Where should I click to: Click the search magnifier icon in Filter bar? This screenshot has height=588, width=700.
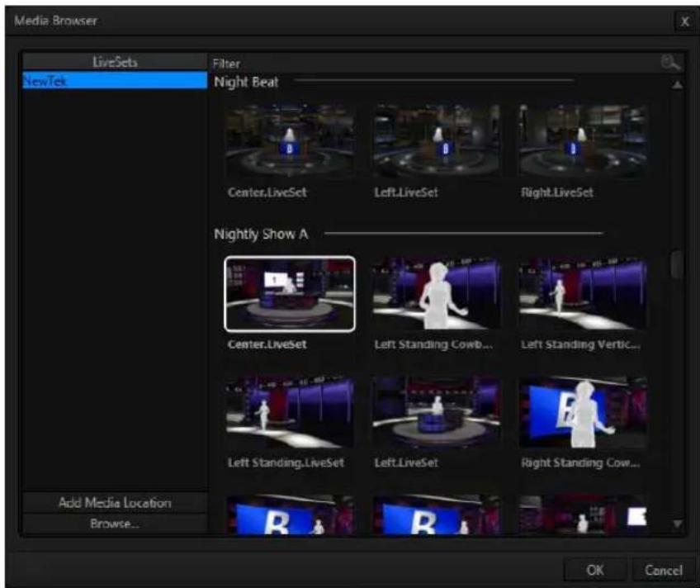tap(670, 63)
